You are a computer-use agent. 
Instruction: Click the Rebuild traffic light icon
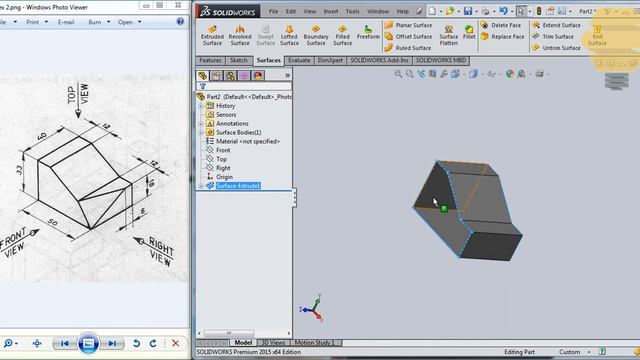[x=539, y=11]
